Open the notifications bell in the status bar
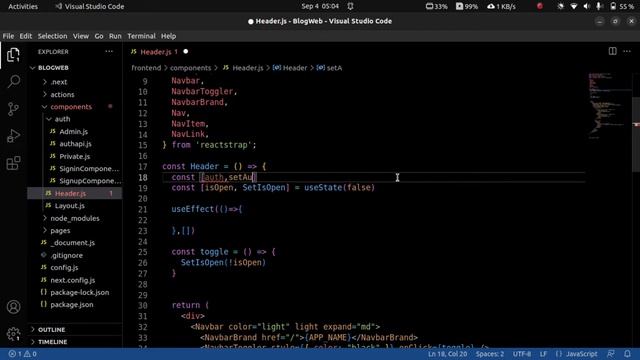640x360 pixels. click(627, 354)
